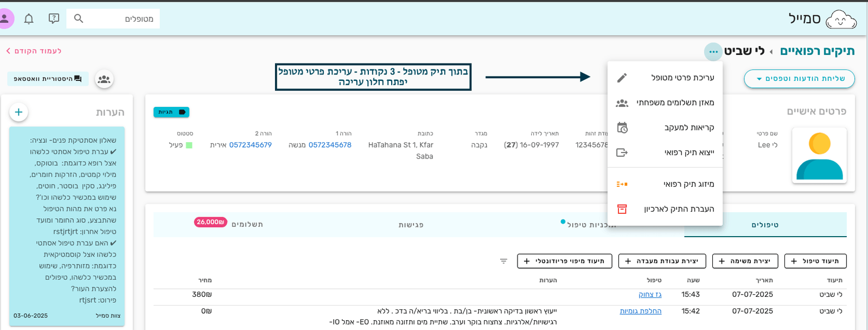
Task: Click the turquoise note card
Action: point(67,226)
